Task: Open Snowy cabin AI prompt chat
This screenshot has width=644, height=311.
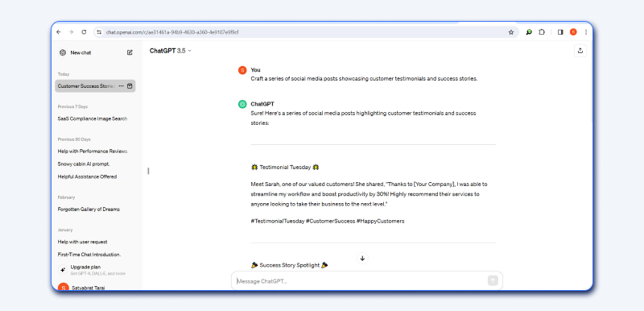Action: pyautogui.click(x=84, y=164)
